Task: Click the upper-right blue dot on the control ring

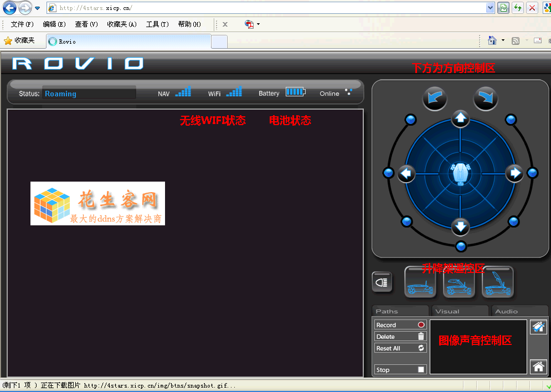Action: [x=511, y=120]
